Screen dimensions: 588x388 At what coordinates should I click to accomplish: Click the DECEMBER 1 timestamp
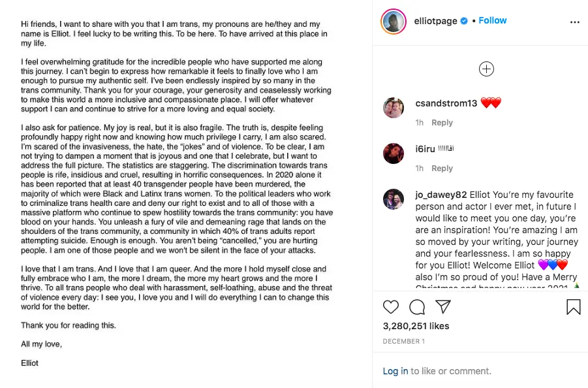tap(404, 341)
